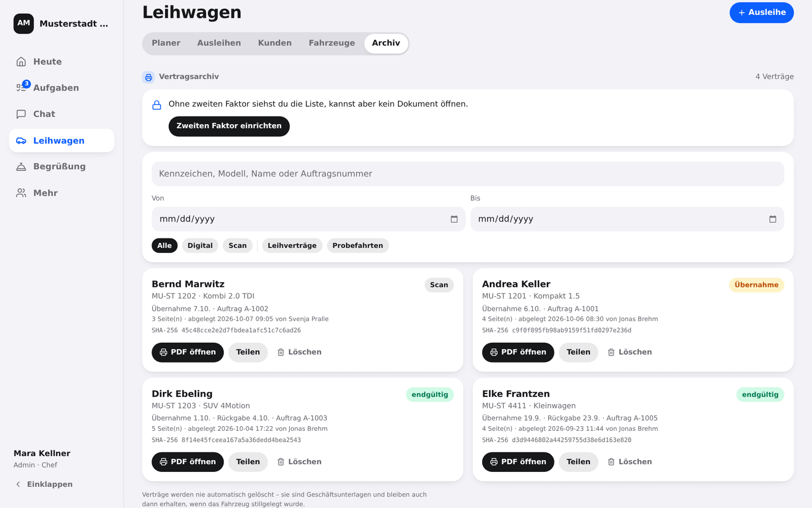The width and height of the screenshot is (812, 508).
Task: Open Mara Kellner user profile
Action: (42, 459)
